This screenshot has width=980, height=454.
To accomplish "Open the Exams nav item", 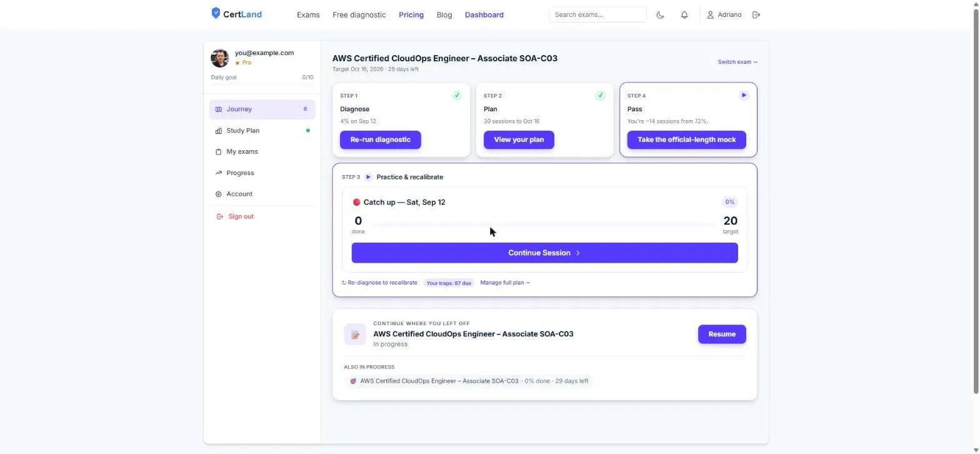I will pos(308,15).
